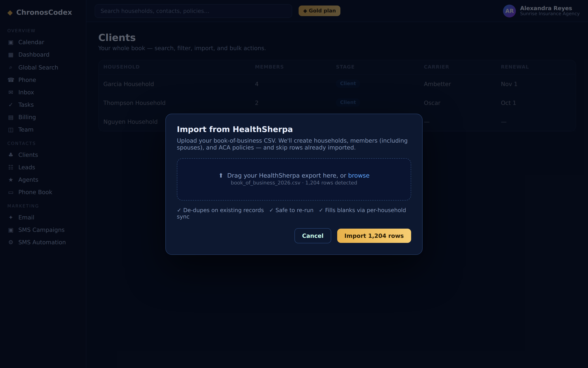The width and height of the screenshot is (588, 368).
Task: Click the HOUSEHOLD column header
Action: pyautogui.click(x=122, y=67)
